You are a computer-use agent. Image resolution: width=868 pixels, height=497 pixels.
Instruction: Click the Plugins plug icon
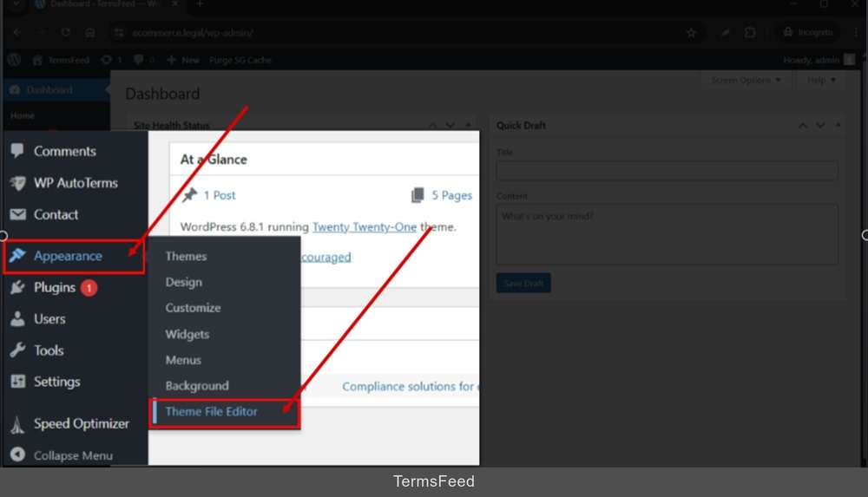17,287
